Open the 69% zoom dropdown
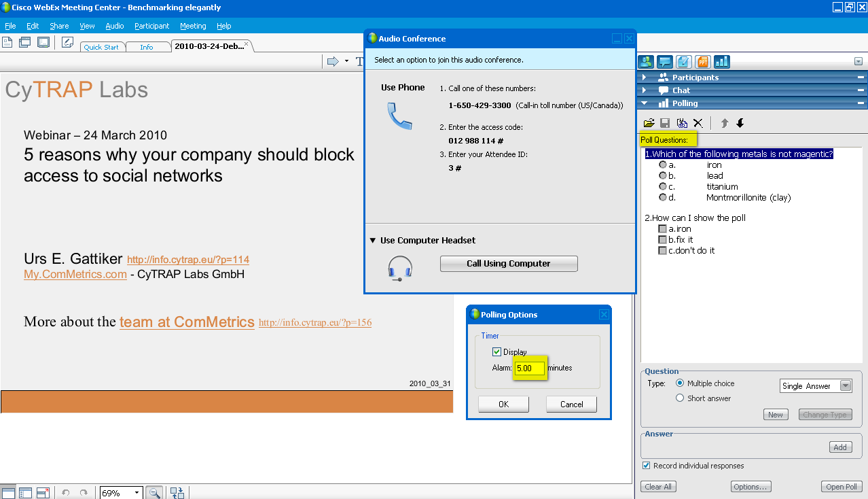 click(x=137, y=492)
